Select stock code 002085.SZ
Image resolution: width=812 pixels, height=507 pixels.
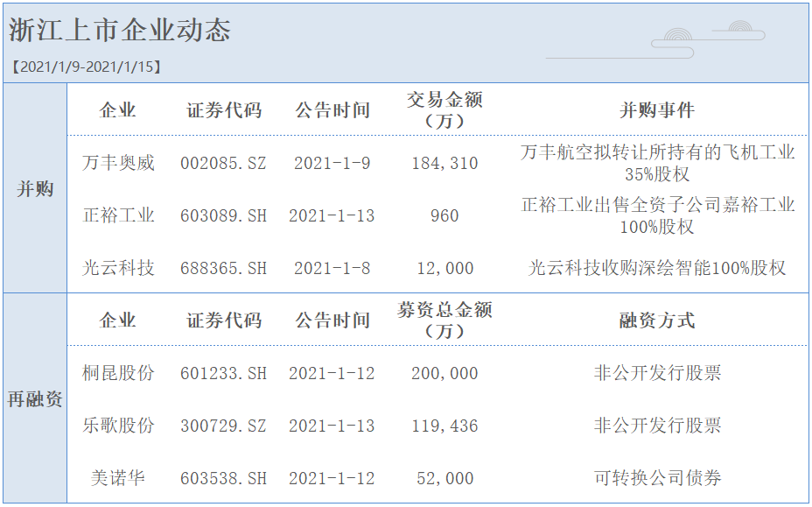(223, 163)
